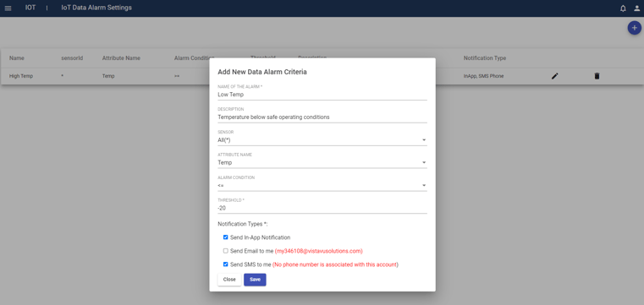This screenshot has height=305, width=644.
Task: Click the Name of the Alarm field
Action: 322,95
